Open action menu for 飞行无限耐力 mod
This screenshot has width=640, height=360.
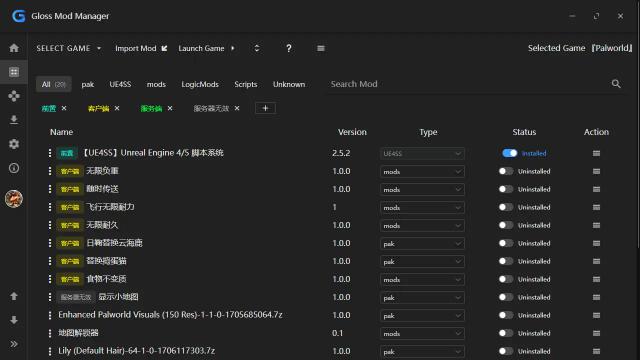pyautogui.click(x=596, y=207)
